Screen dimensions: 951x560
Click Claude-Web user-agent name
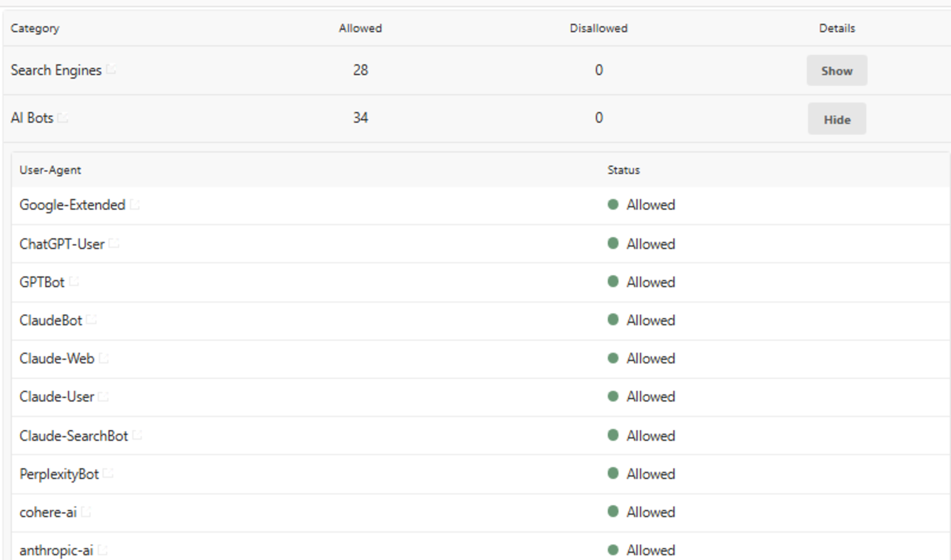57,358
